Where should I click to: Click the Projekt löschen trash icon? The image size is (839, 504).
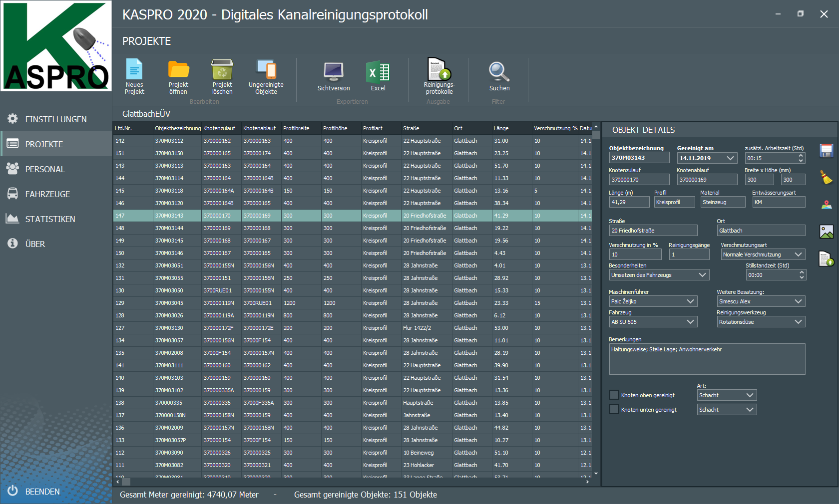[x=222, y=70]
